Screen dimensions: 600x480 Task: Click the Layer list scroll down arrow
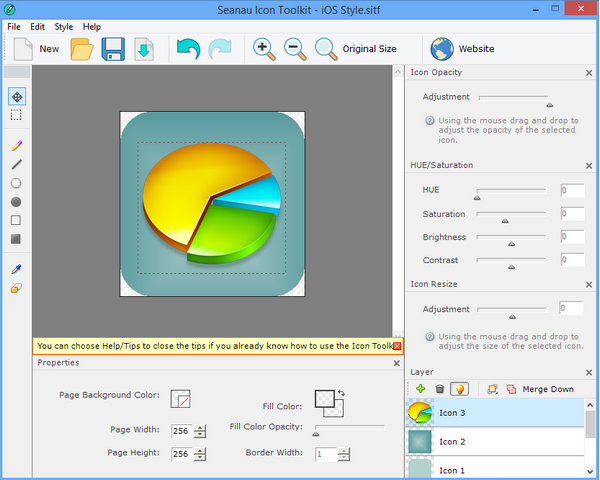590,472
